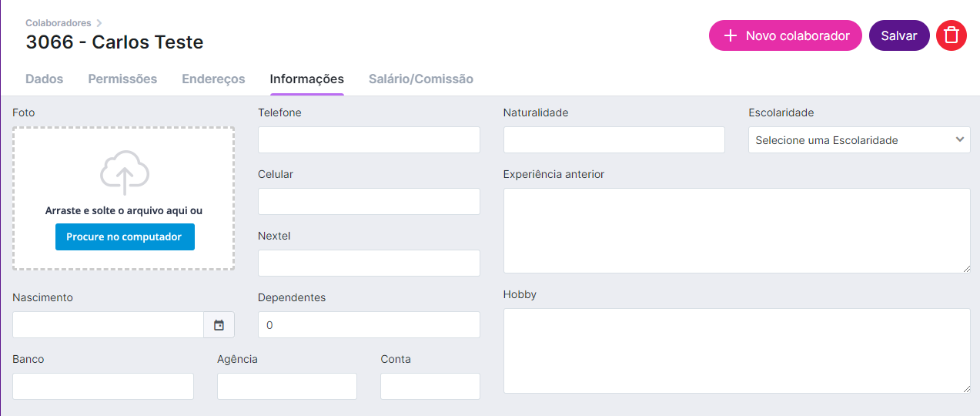Screen dimensions: 980x416
Task: Click into the Celular field
Action: 369,202
